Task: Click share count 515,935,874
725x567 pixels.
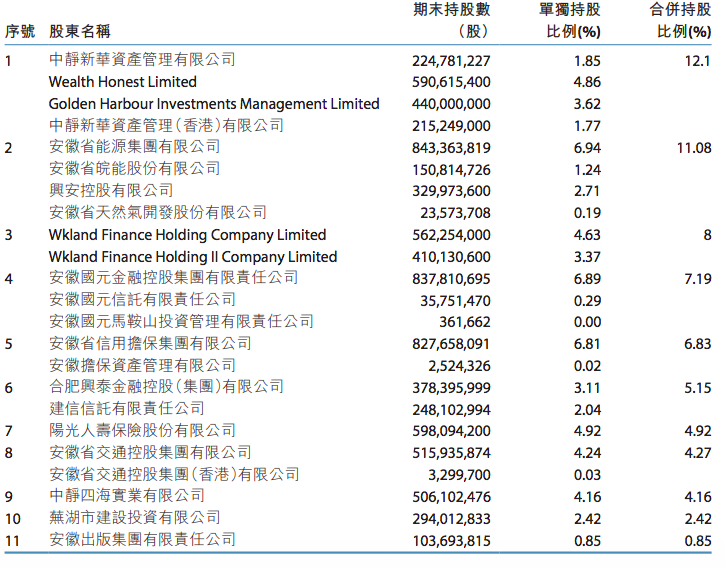Action: 451,453
